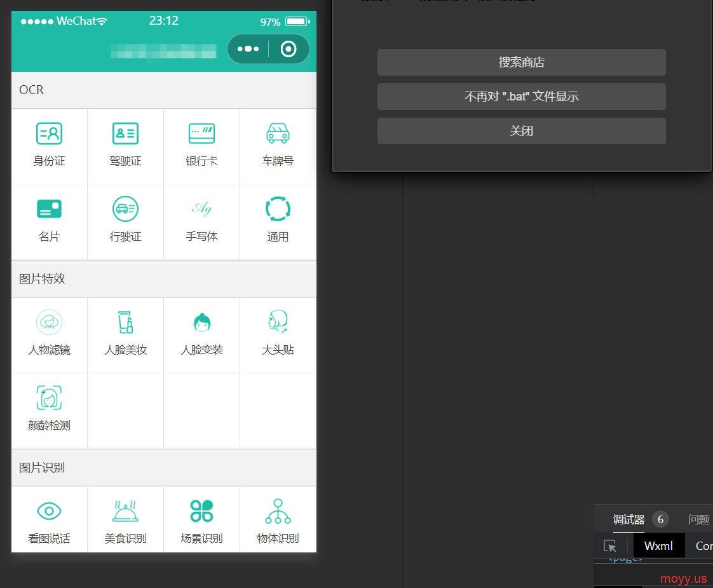Select the 美食识别 food recognition icon
The width and height of the screenshot is (713, 588).
(x=125, y=511)
